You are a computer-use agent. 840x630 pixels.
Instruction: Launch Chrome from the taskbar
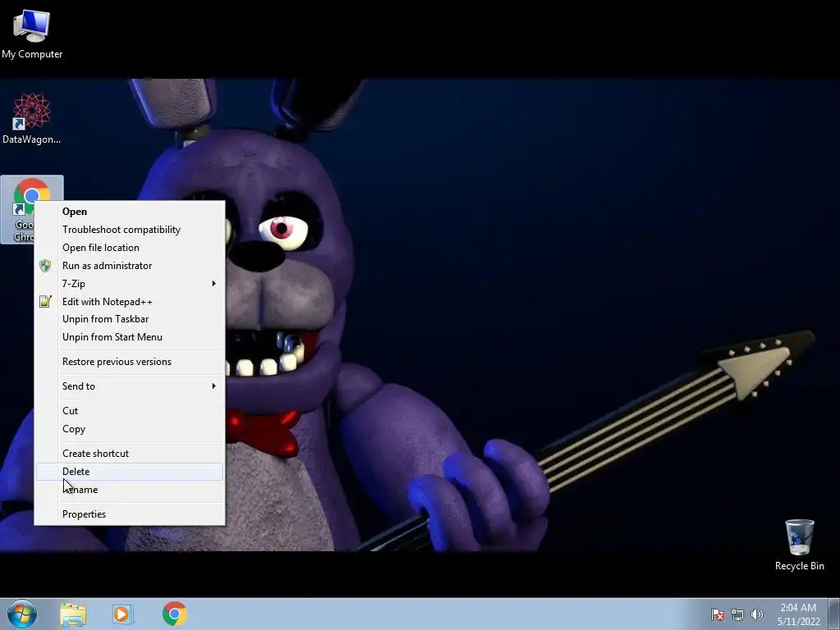[174, 614]
